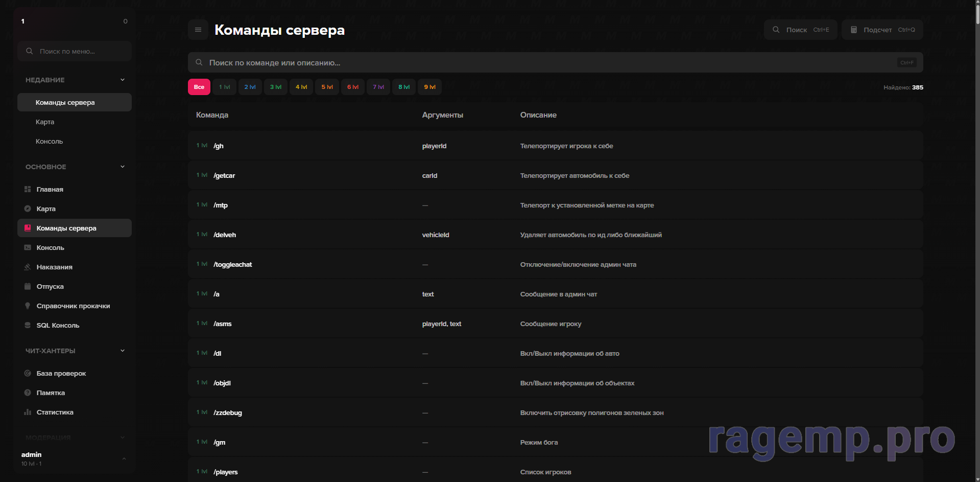Screen dimensions: 980x482
Task: Click the magnifier icon in the Поиск button
Action: 776,30
